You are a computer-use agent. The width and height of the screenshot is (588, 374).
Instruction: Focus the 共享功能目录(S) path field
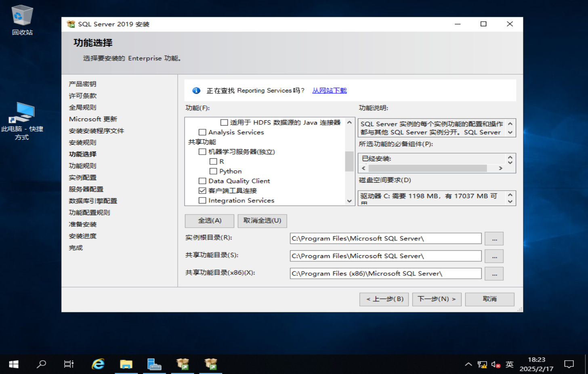[x=386, y=256]
